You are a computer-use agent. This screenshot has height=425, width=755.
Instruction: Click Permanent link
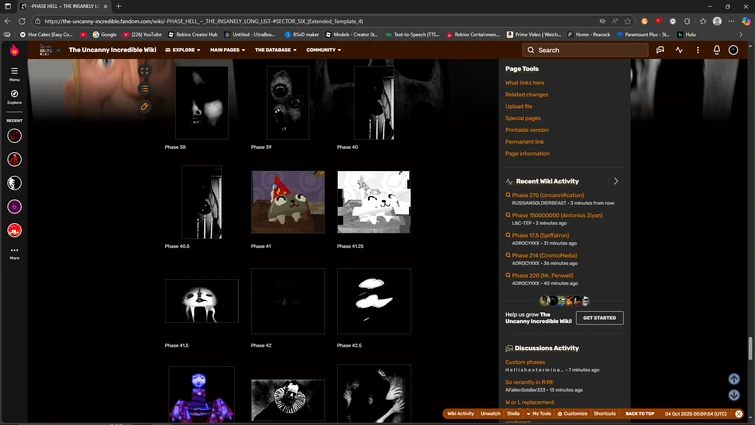(524, 142)
